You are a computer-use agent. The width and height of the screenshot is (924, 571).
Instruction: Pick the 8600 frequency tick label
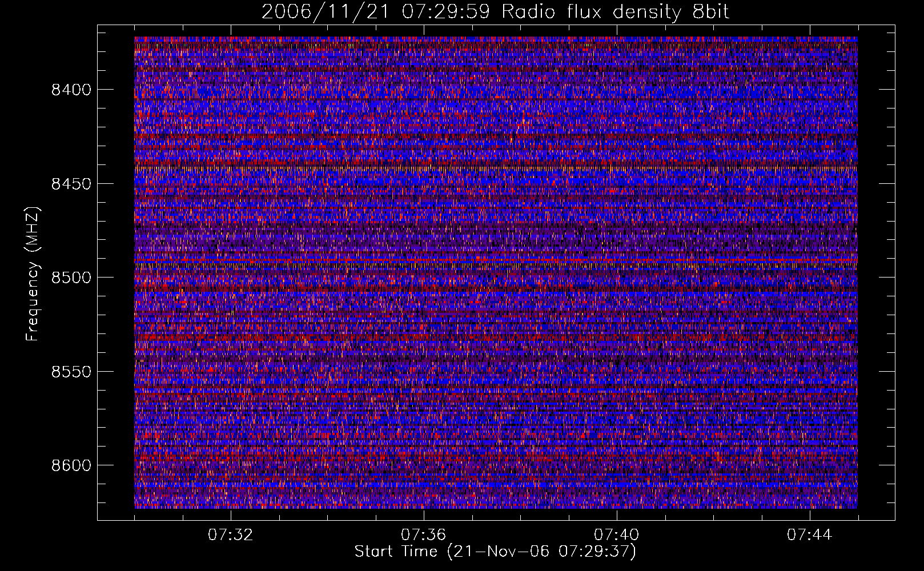[x=71, y=465]
